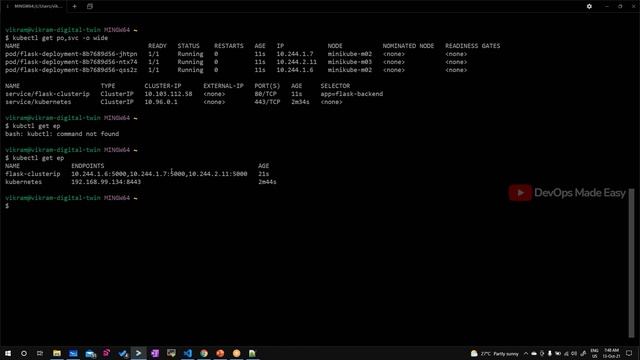Click the EXTERNAL-IP column header
The height and width of the screenshot is (360, 640).
223,86
